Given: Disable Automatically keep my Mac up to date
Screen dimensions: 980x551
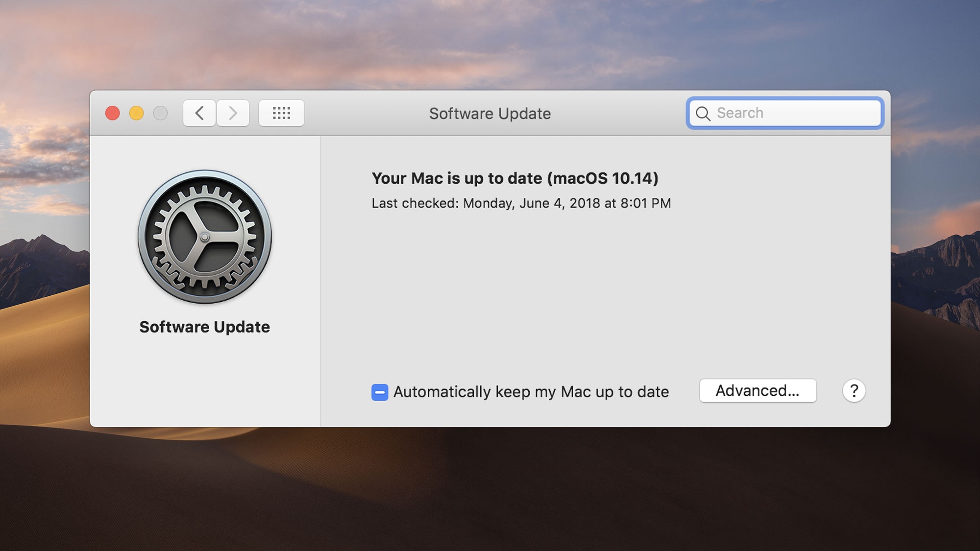Looking at the screenshot, I should click(379, 391).
